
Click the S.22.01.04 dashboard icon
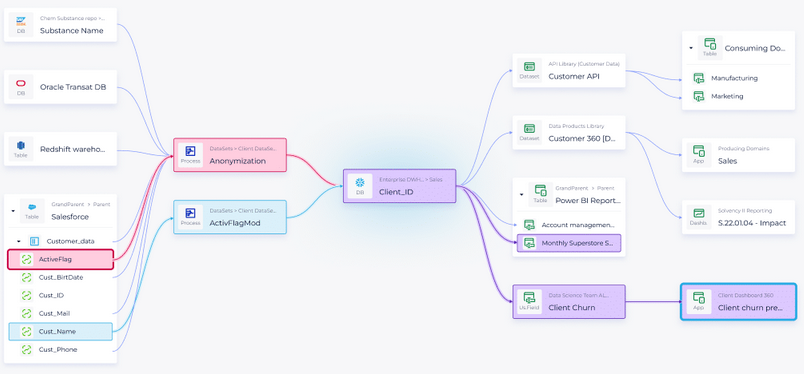[x=698, y=213]
